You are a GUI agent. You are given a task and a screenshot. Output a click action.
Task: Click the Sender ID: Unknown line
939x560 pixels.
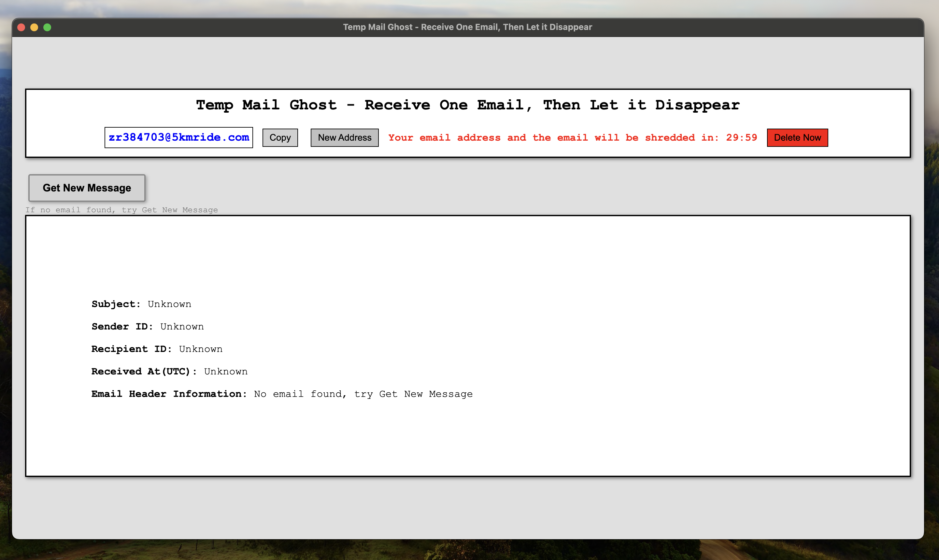click(x=147, y=327)
